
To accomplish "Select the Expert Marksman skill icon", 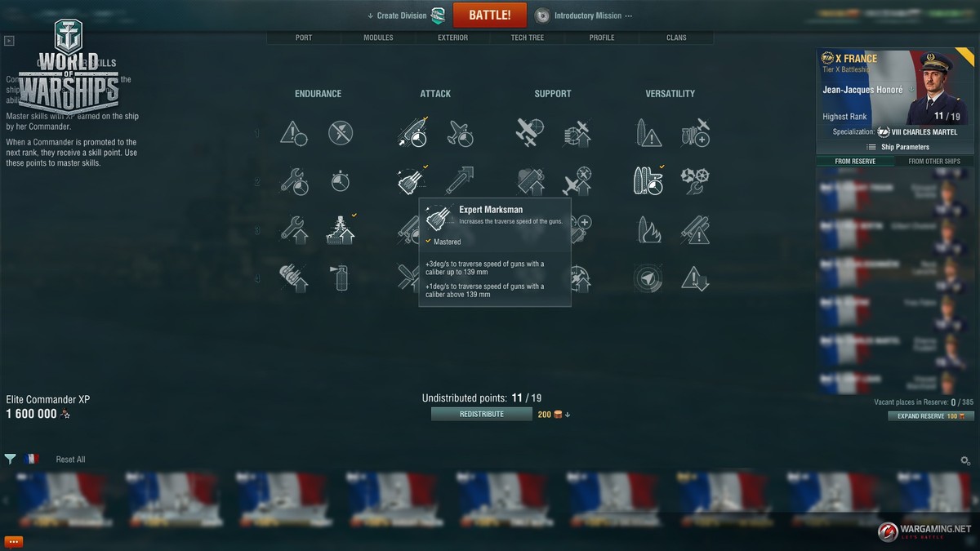I will pyautogui.click(x=410, y=181).
